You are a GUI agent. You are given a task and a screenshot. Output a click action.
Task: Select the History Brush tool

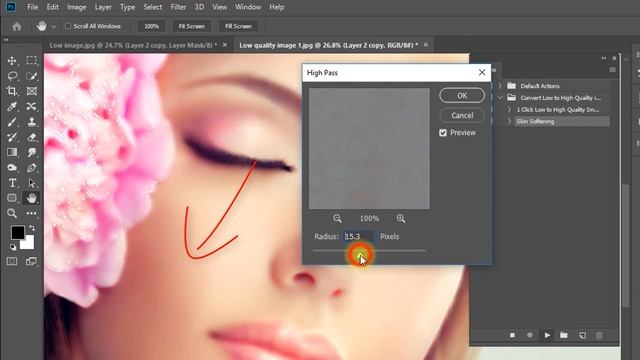tap(12, 137)
